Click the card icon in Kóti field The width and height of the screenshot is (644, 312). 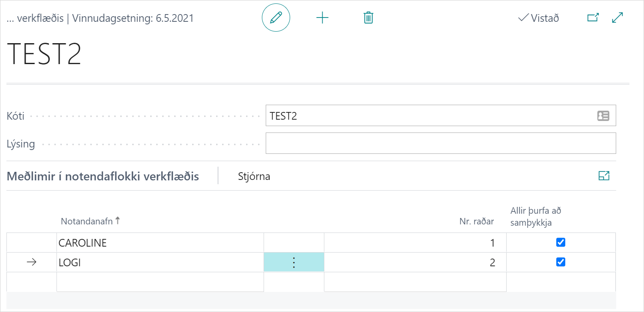point(603,116)
